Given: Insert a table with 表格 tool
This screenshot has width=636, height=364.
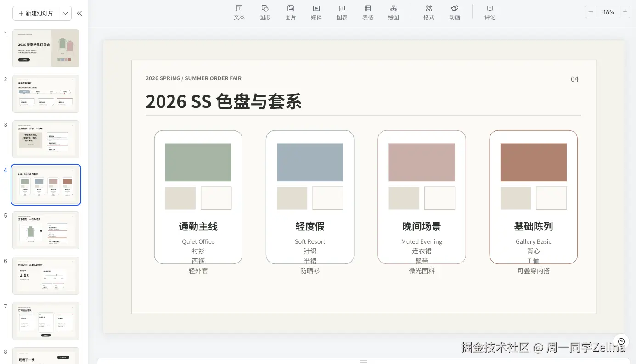Looking at the screenshot, I should [368, 12].
